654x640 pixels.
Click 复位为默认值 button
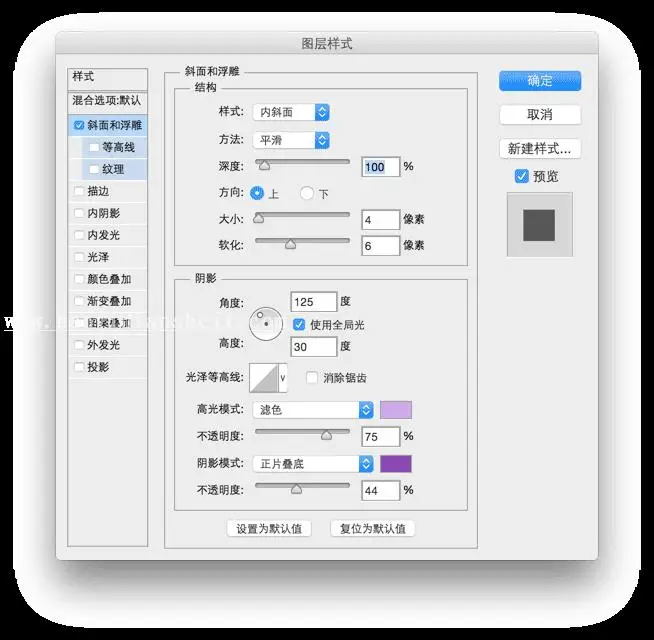(x=372, y=529)
